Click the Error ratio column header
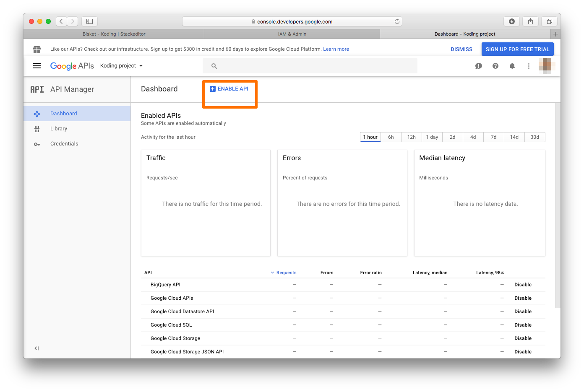Image resolution: width=584 pixels, height=392 pixels. tap(371, 273)
